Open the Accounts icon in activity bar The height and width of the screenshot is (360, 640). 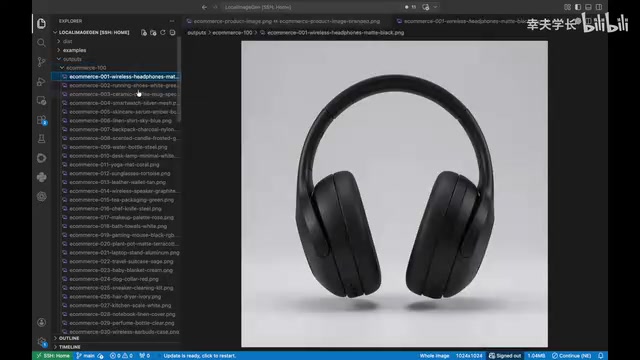pyautogui.click(x=41, y=322)
